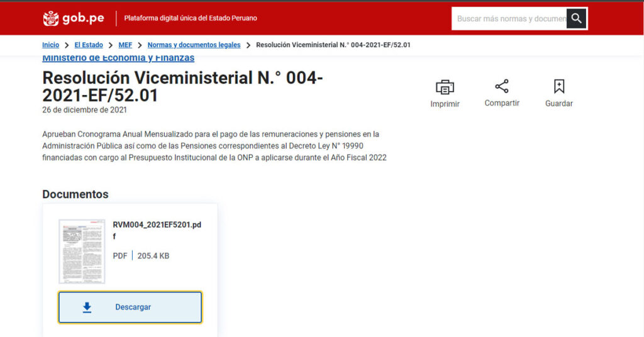The width and height of the screenshot is (644, 337).
Task: Click the date '26 de diciembre de 2021'
Action: 85,110
